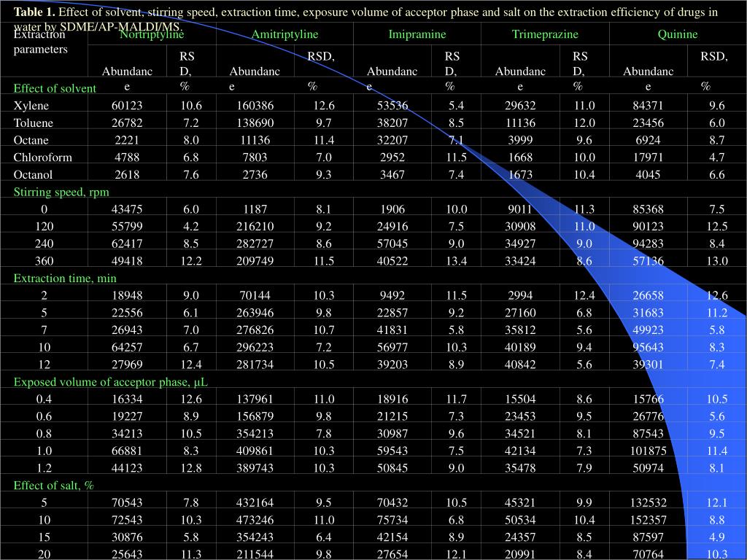Click the 15 % salt row label
This screenshot has width=747, height=560.
pos(44,537)
